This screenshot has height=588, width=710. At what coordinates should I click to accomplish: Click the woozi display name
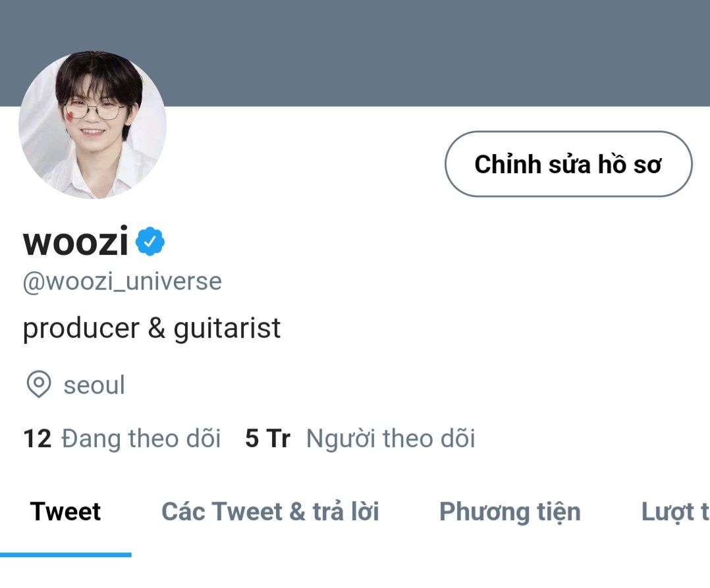click(x=76, y=242)
